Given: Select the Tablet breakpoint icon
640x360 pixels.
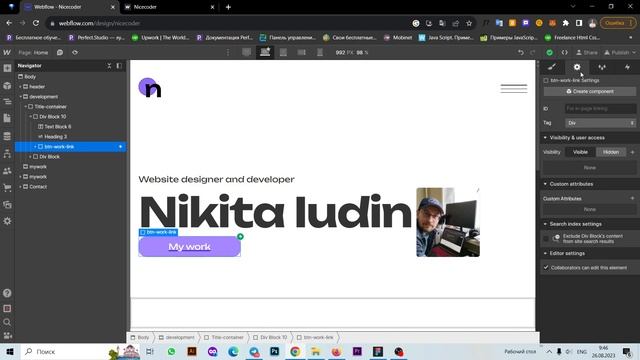Looking at the screenshot, I should 283,52.
